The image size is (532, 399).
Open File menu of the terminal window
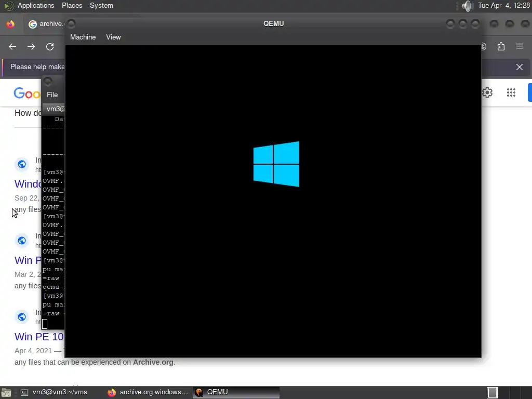(x=52, y=95)
